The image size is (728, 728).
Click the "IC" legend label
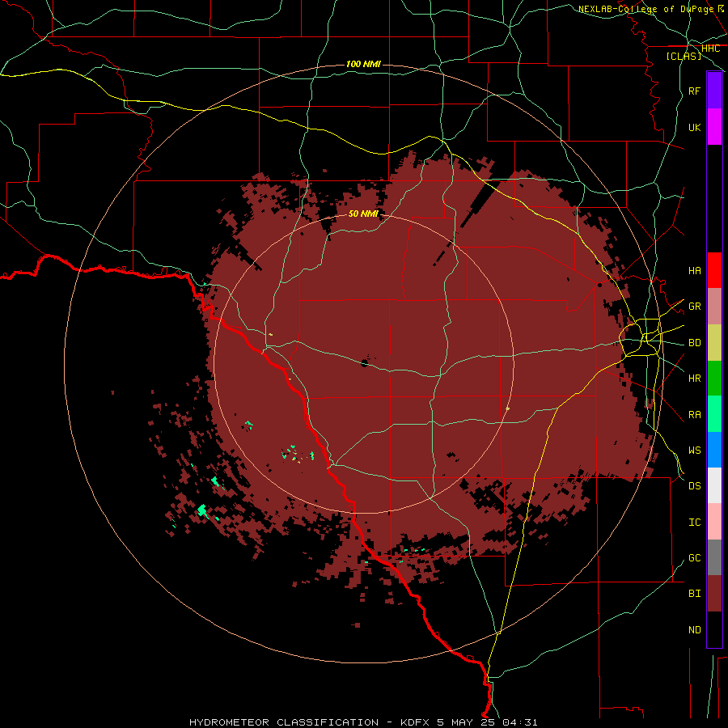(x=694, y=523)
